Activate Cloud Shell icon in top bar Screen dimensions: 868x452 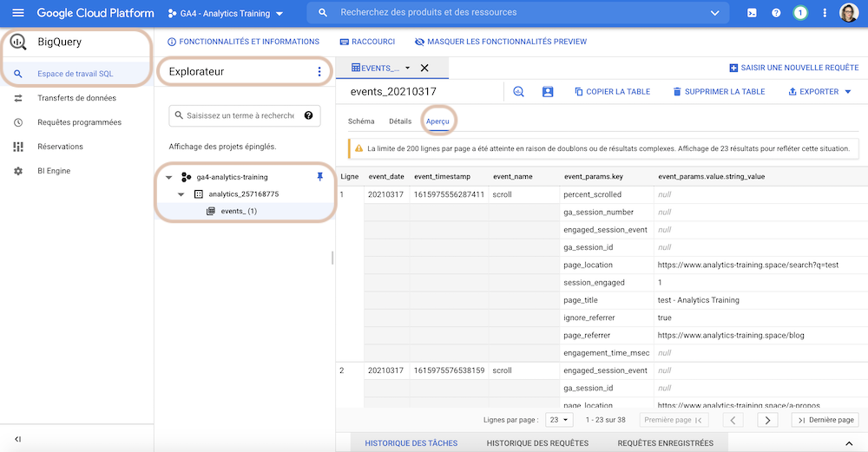click(752, 13)
